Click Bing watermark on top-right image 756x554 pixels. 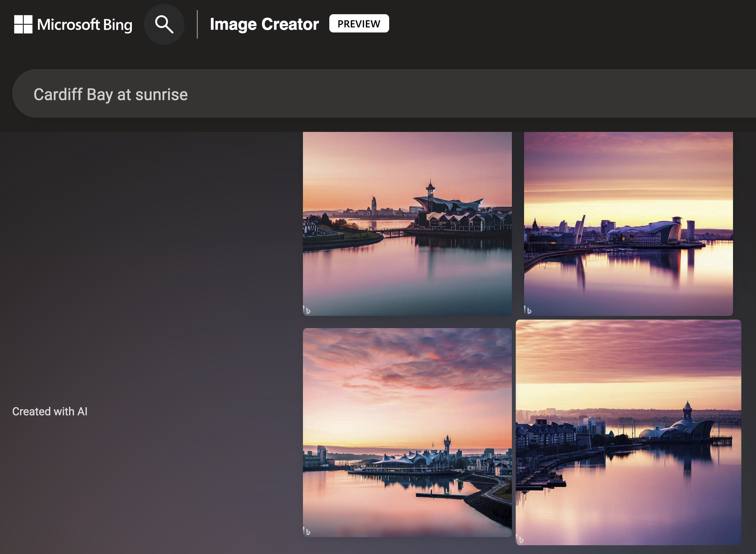[528, 310]
